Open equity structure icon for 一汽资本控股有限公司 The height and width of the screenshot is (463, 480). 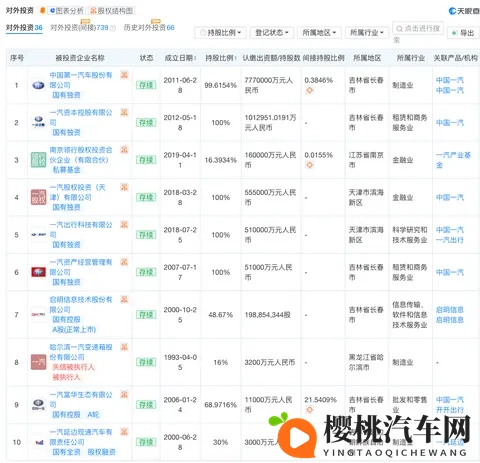[124, 112]
